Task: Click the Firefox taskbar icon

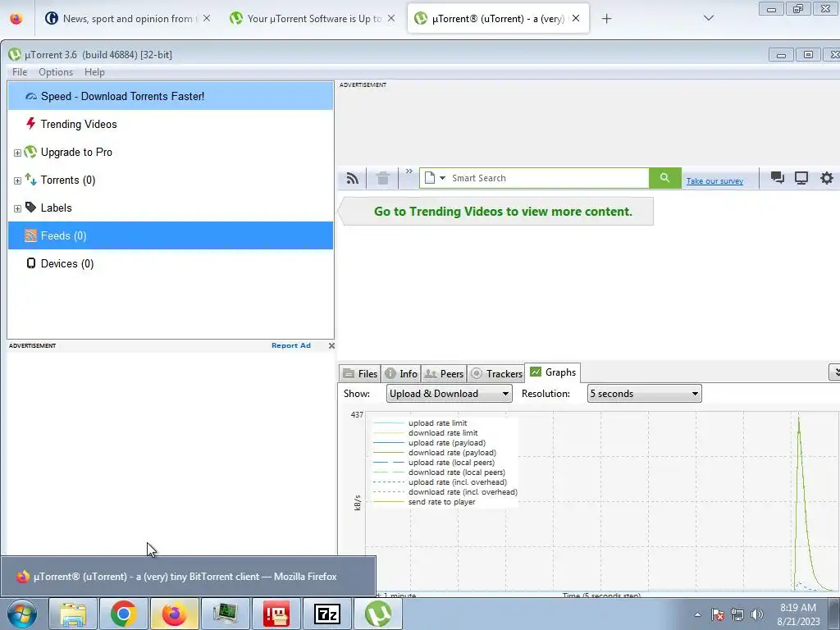Action: 174,614
